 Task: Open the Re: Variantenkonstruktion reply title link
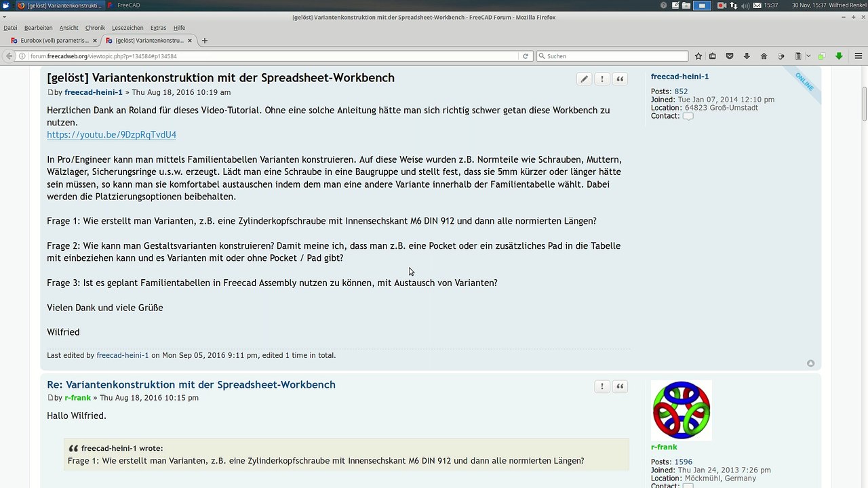click(x=191, y=384)
